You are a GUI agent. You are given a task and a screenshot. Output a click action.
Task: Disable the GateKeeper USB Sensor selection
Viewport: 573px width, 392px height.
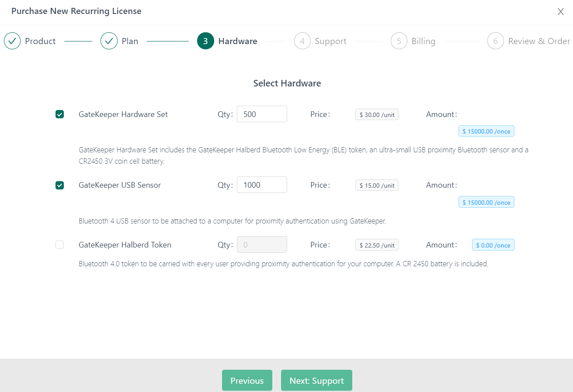pyautogui.click(x=59, y=185)
